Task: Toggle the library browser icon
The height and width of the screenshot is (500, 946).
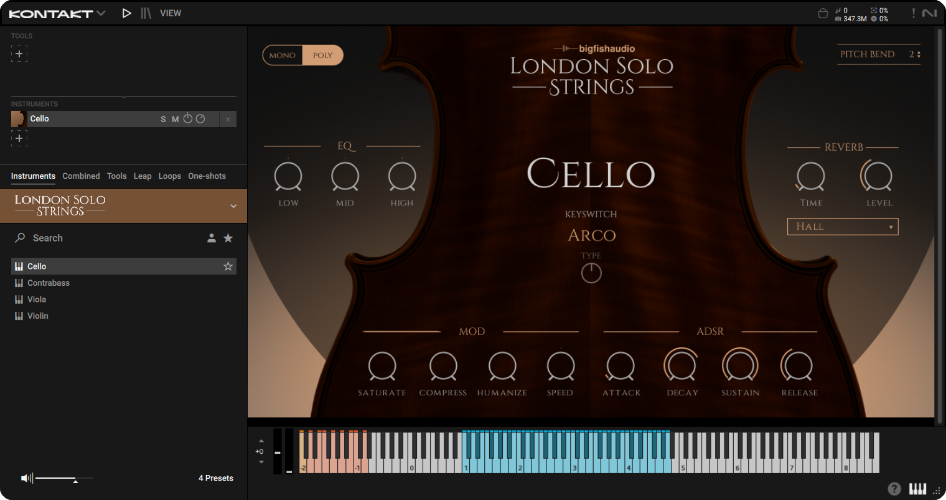Action: click(146, 13)
